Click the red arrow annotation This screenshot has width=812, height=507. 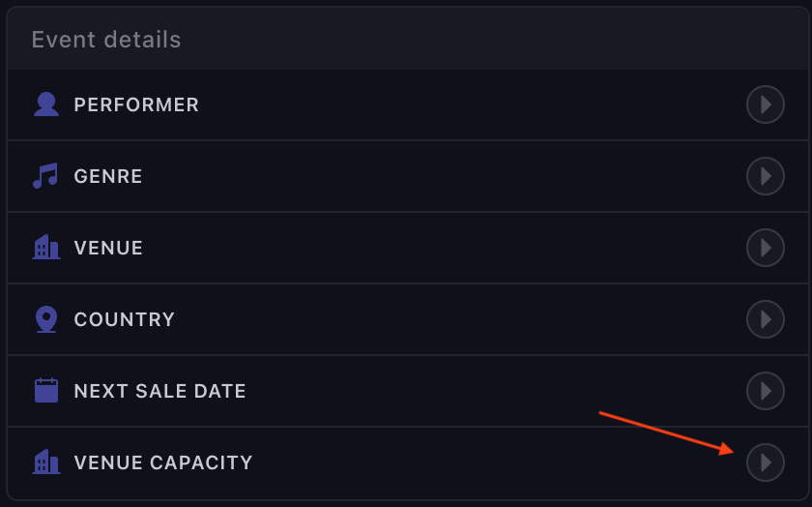(x=667, y=432)
